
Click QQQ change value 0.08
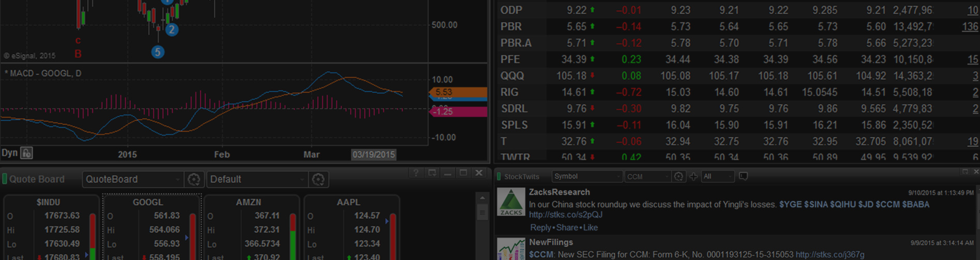click(x=631, y=76)
